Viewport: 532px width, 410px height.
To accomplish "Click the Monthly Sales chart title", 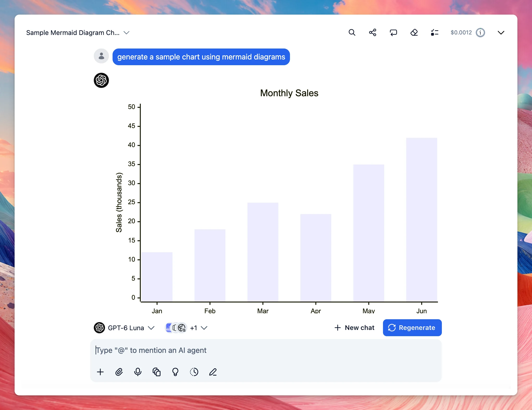I will point(289,93).
